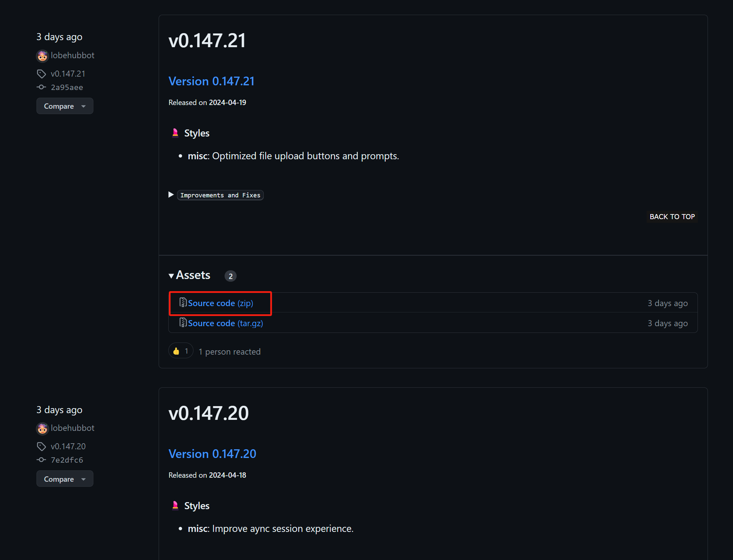Open Compare dropdown for v0.147.20
This screenshot has width=733, height=560.
pyautogui.click(x=65, y=479)
